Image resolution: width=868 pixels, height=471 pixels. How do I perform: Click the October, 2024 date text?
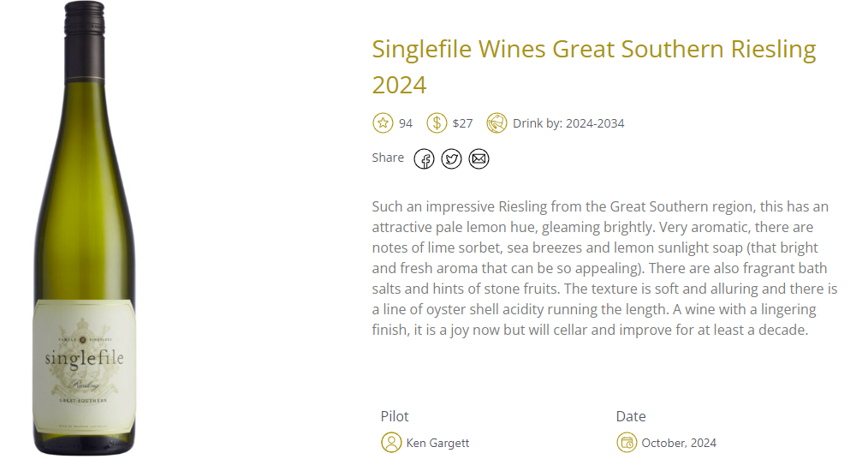679,443
